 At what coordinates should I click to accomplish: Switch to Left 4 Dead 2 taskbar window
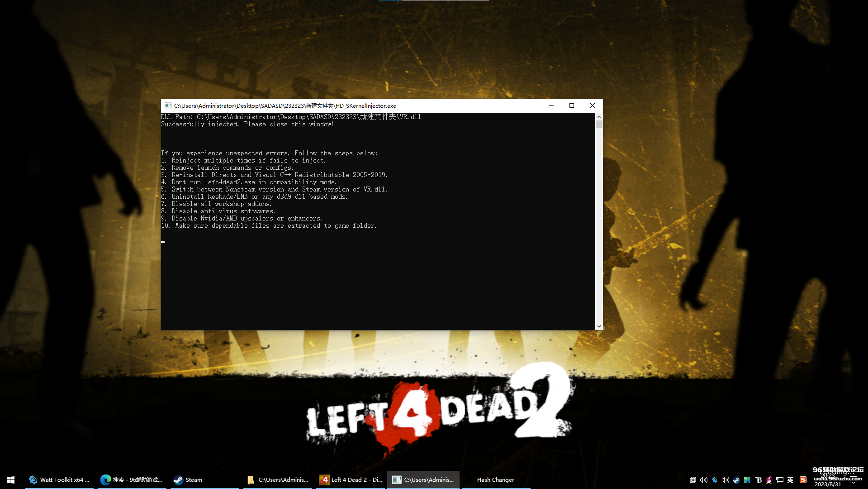(351, 479)
